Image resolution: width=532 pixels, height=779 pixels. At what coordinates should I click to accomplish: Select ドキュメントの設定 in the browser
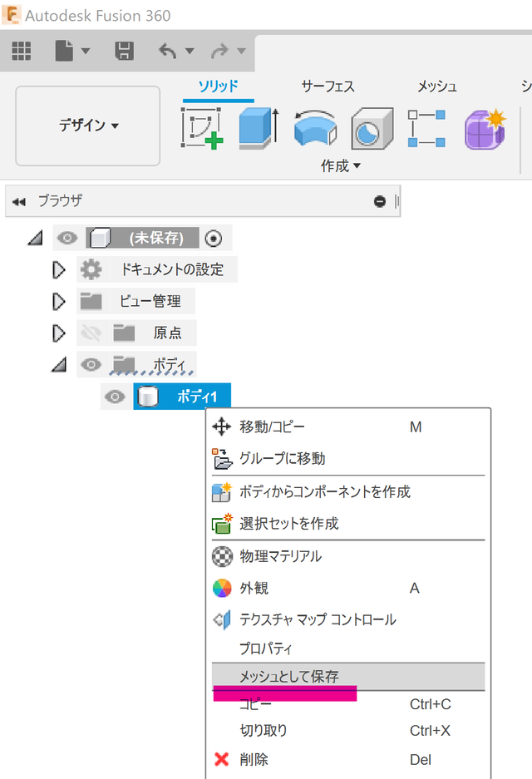[172, 269]
